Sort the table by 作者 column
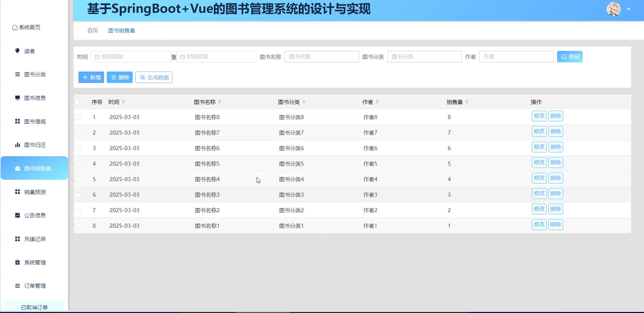Image resolution: width=644 pixels, height=313 pixels. [377, 102]
